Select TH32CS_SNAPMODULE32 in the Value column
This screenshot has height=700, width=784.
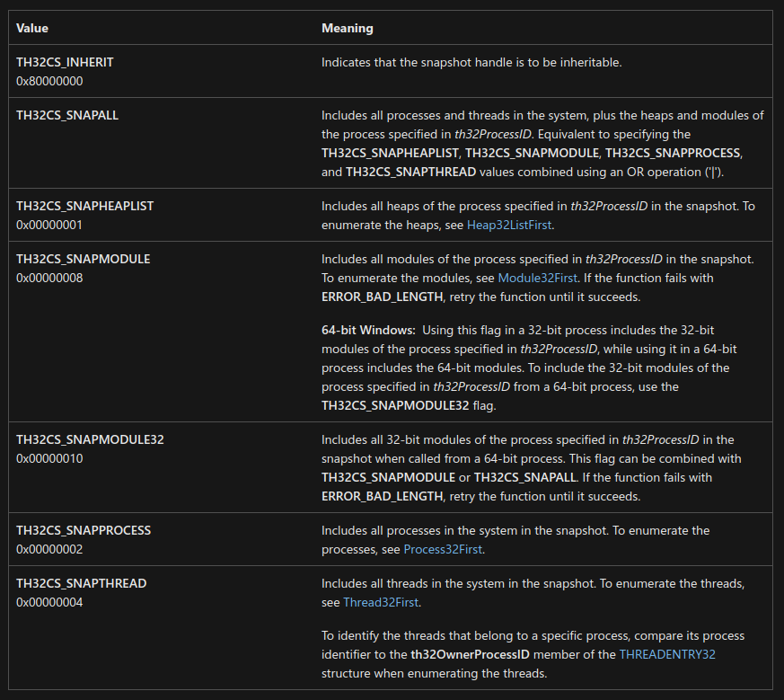tap(90, 439)
